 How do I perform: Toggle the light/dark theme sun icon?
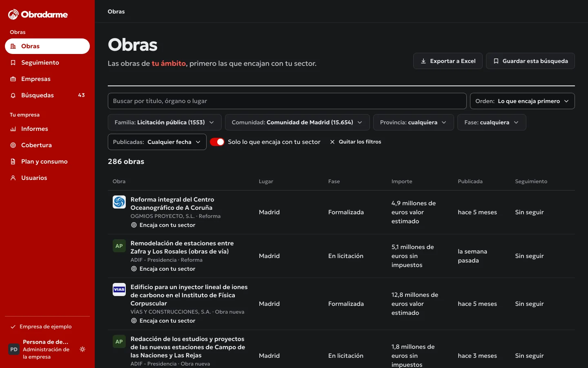pyautogui.click(x=82, y=349)
